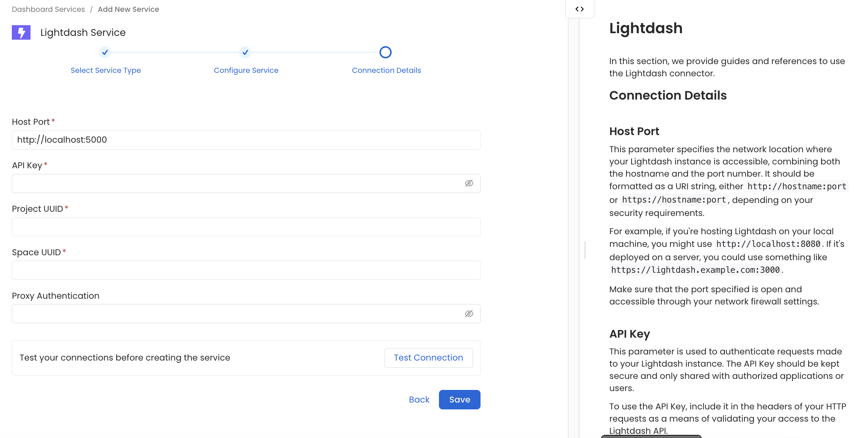Viewport: 868px width, 438px height.
Task: Open the Select Service Type step
Action: tap(105, 70)
